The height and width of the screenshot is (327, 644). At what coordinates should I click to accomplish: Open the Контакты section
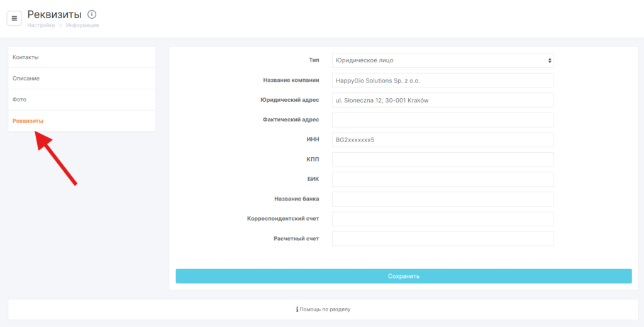coord(26,57)
